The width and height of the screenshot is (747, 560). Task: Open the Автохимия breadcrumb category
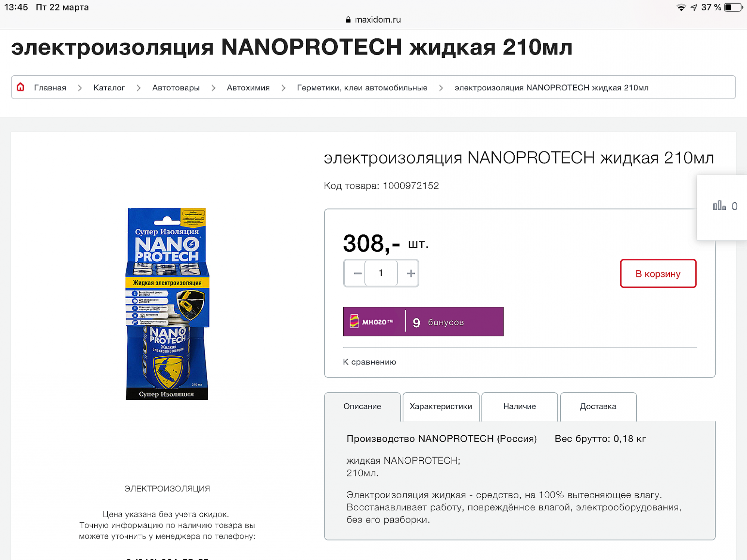pyautogui.click(x=248, y=88)
